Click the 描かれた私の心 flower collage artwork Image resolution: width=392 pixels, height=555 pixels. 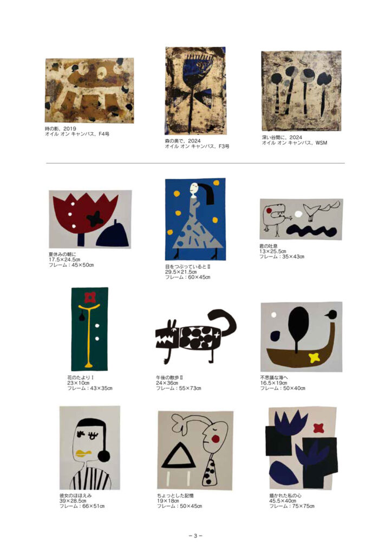pyautogui.click(x=302, y=448)
